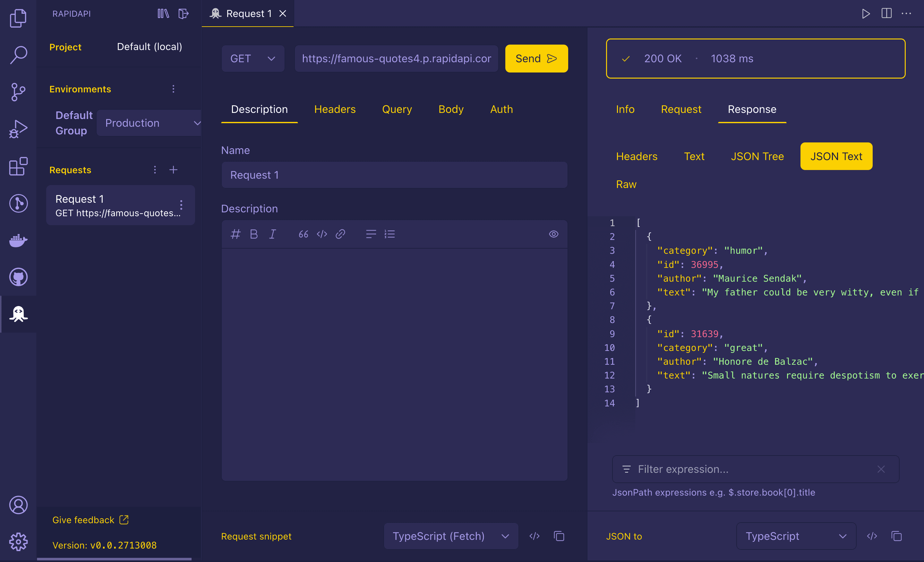
Task: Open the Auth tab in request panel
Action: point(501,109)
